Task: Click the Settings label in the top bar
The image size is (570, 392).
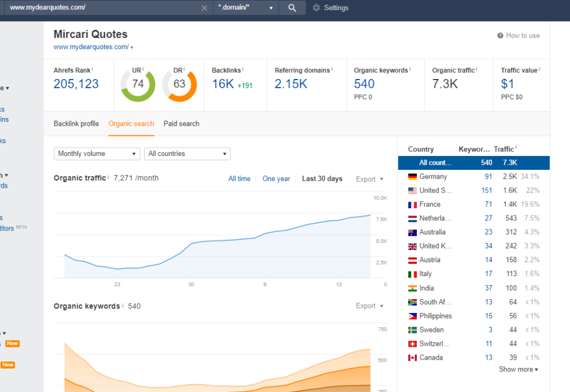Action: point(336,8)
